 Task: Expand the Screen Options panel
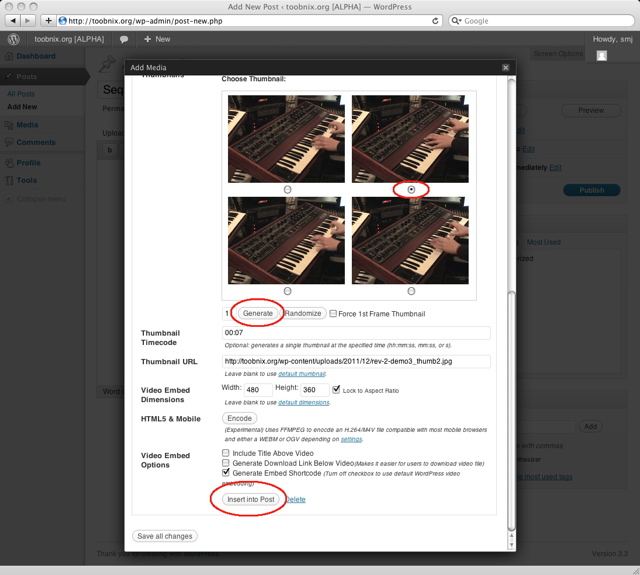pos(558,53)
